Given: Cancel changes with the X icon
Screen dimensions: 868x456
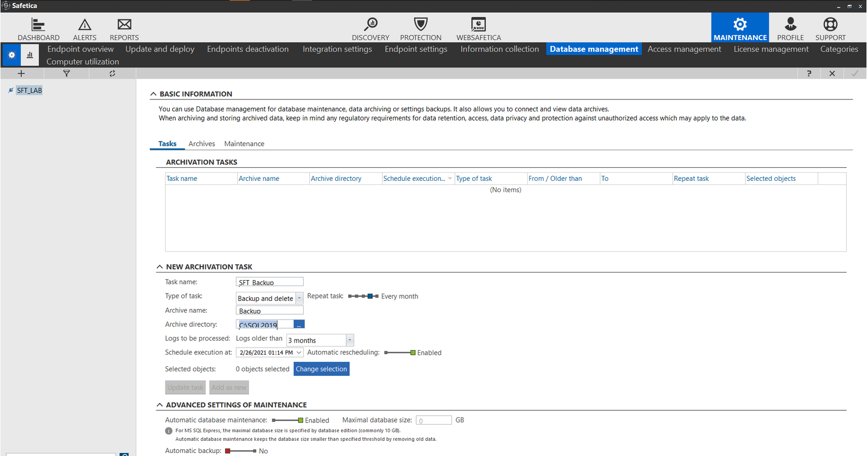Looking at the screenshot, I should point(832,73).
